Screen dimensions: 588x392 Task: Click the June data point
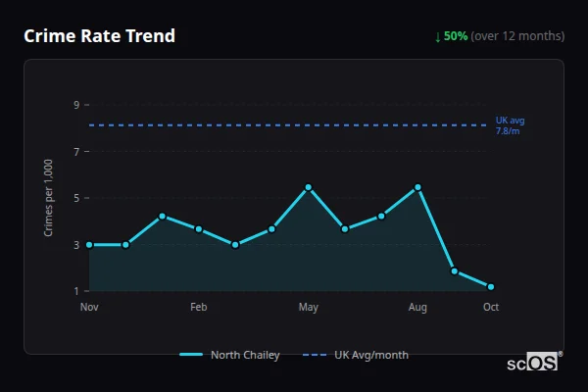(x=345, y=229)
